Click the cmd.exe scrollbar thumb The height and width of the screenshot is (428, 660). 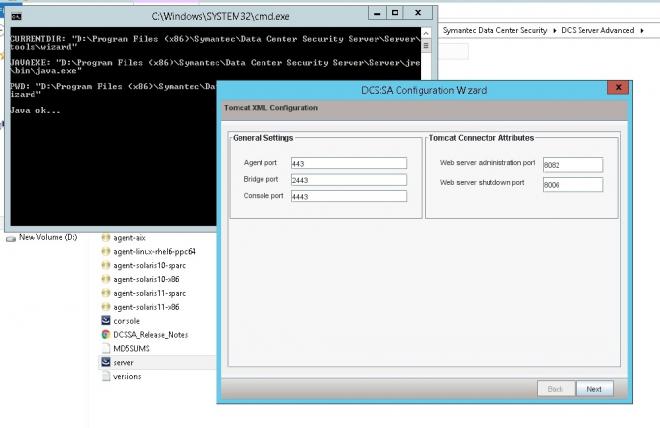click(x=426, y=45)
